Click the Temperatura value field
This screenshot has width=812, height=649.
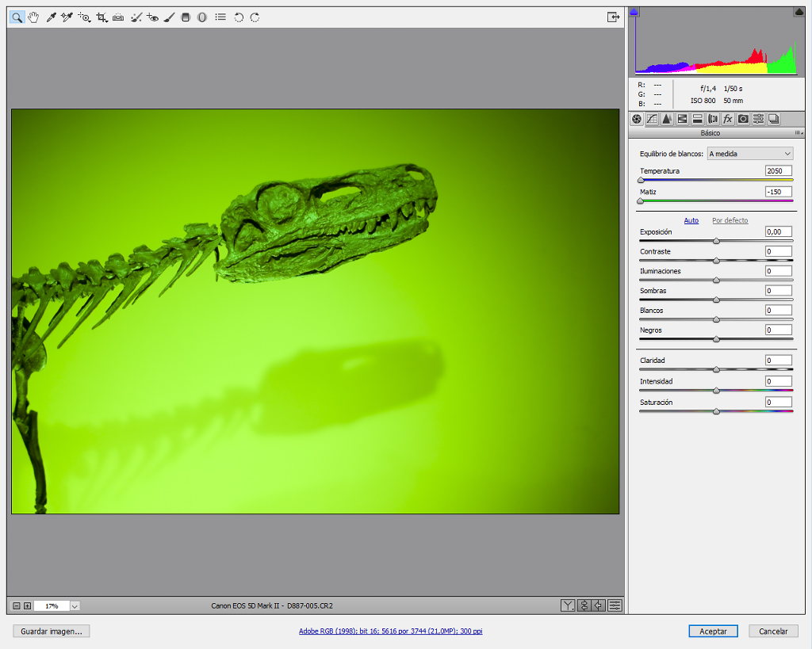click(x=779, y=171)
